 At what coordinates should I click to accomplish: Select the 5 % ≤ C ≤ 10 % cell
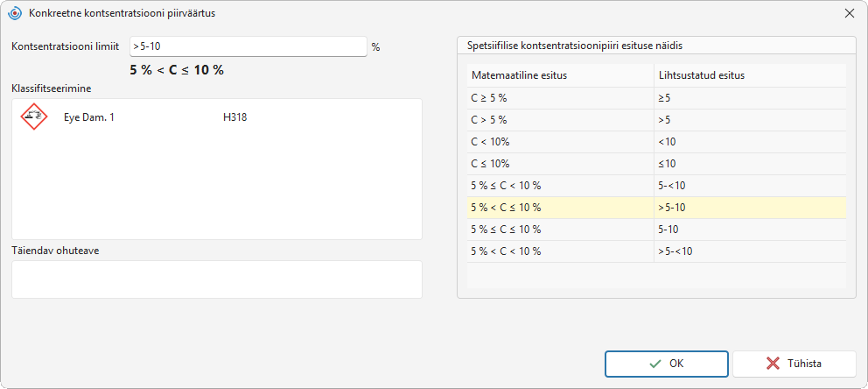pos(560,230)
